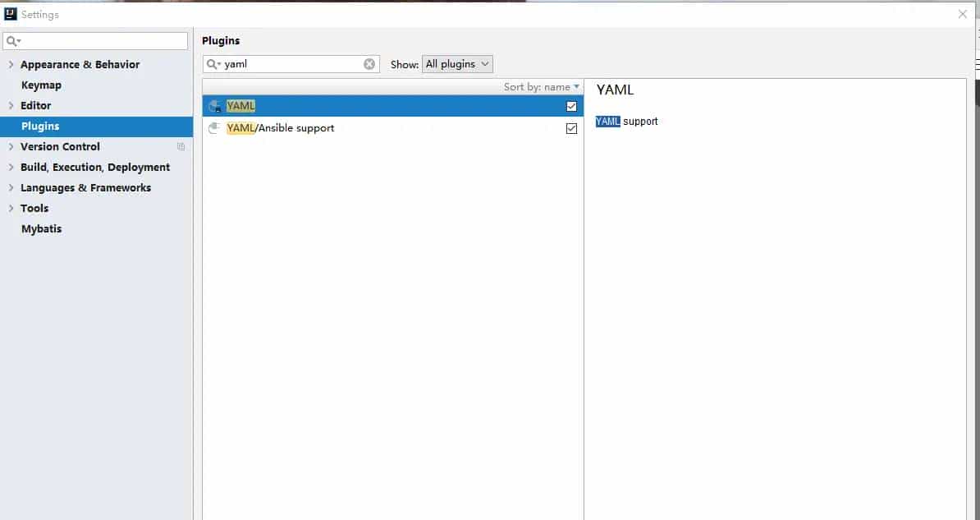This screenshot has height=520, width=980.
Task: Expand the Tools settings node
Action: [11, 209]
